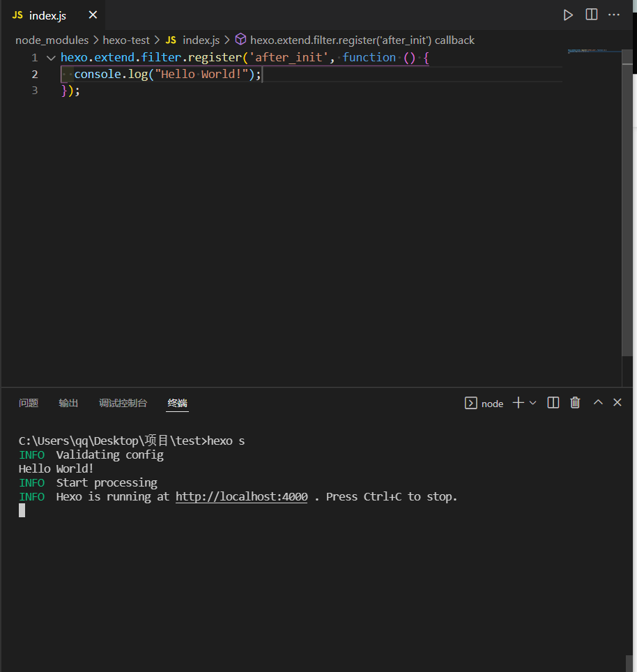Open the editor More Actions ellipsis menu

pyautogui.click(x=614, y=15)
